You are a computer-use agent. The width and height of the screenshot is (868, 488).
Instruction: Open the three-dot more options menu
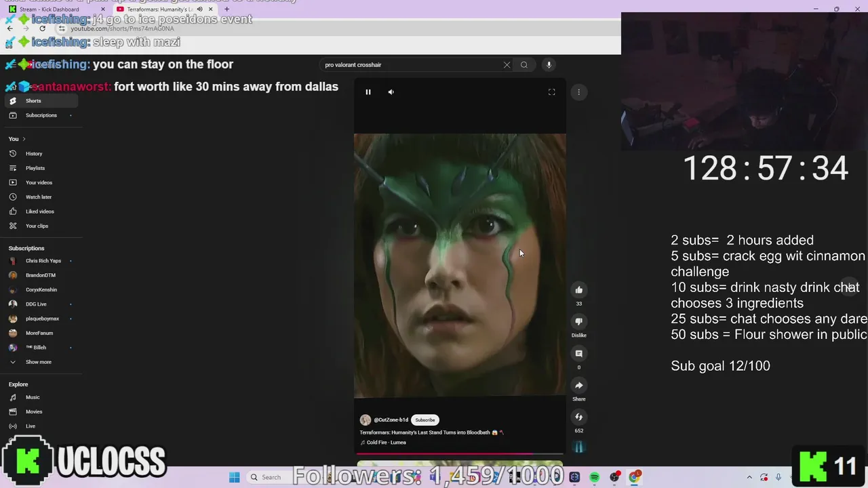tap(578, 92)
